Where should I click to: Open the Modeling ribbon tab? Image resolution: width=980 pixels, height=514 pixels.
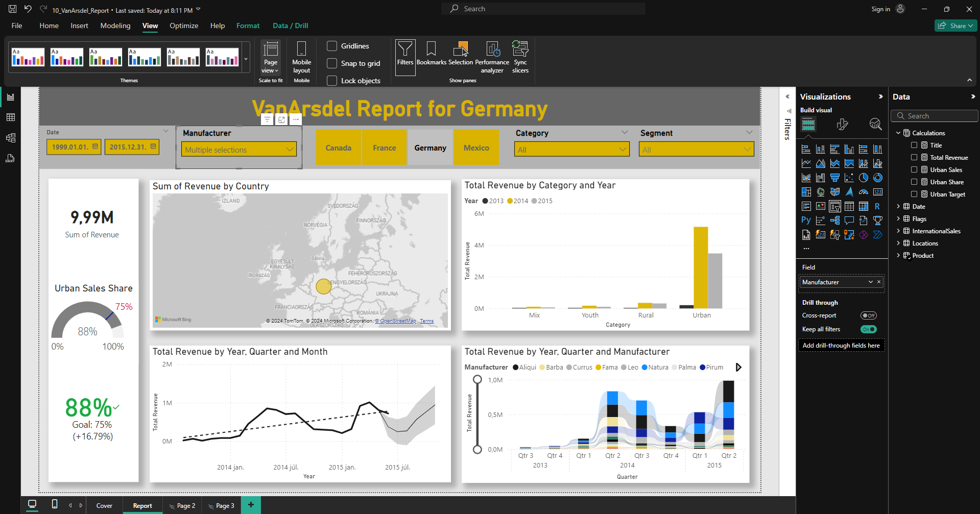[x=115, y=26]
